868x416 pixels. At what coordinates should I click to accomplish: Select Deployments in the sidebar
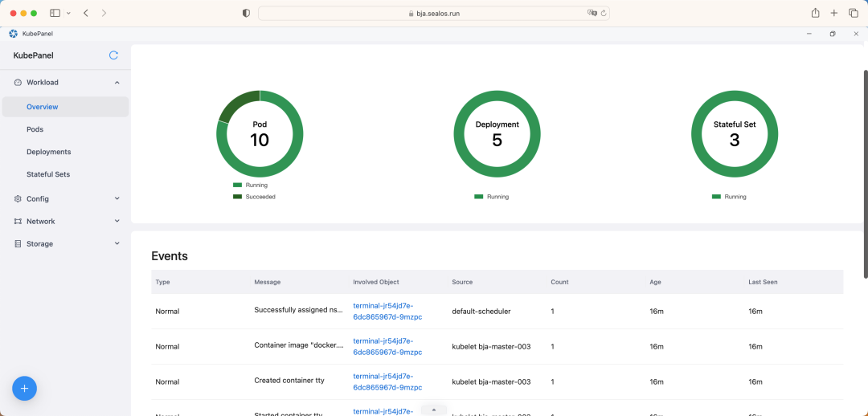[x=48, y=152]
